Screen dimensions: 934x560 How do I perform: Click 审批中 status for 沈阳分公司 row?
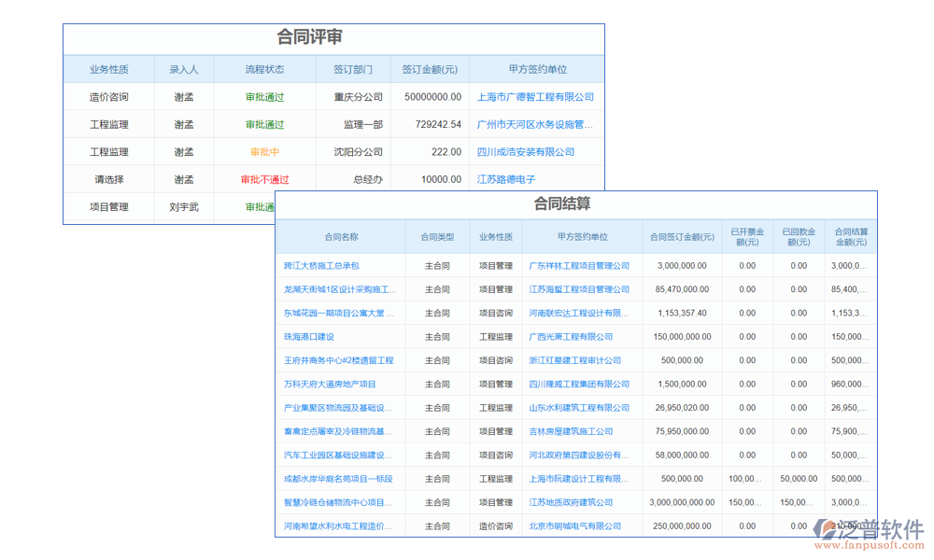264,151
